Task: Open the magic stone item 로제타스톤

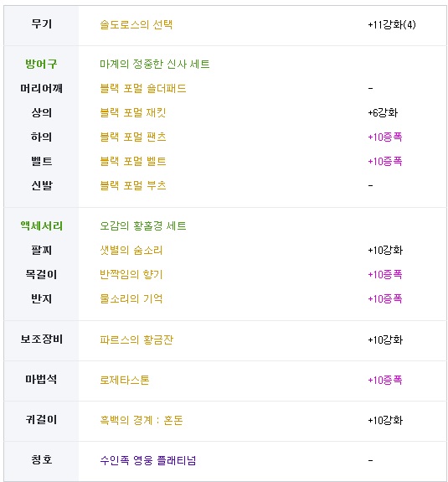Action: click(125, 381)
